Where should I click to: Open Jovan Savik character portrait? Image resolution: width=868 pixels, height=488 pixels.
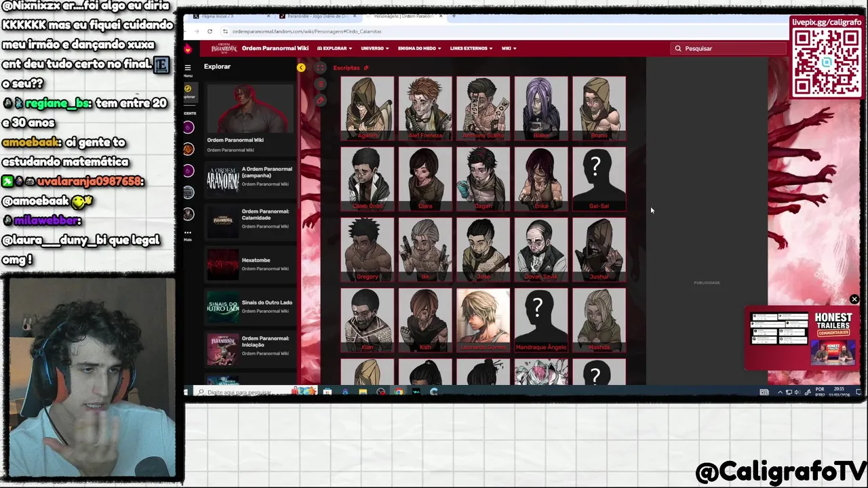pos(541,249)
